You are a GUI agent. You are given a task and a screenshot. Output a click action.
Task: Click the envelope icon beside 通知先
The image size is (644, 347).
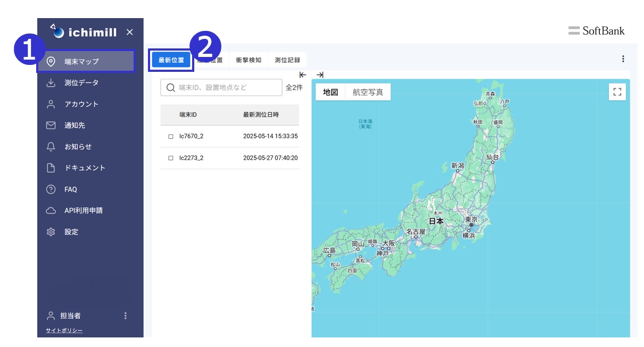pos(51,126)
